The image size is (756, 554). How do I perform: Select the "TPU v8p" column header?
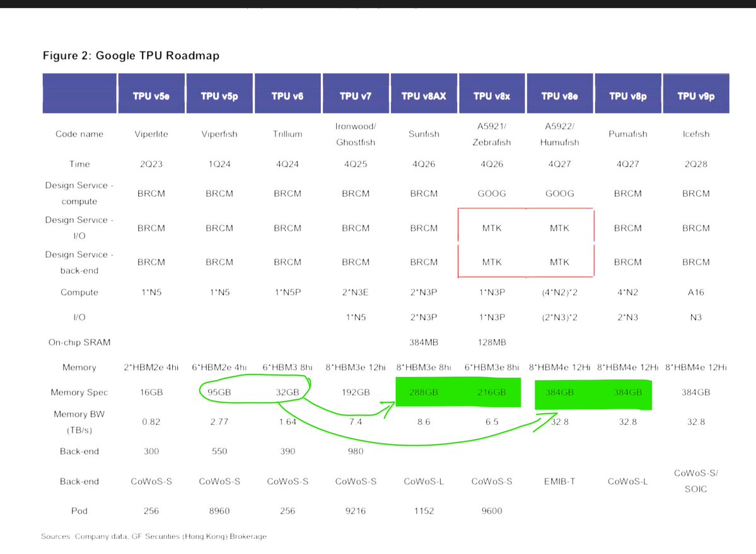point(628,93)
